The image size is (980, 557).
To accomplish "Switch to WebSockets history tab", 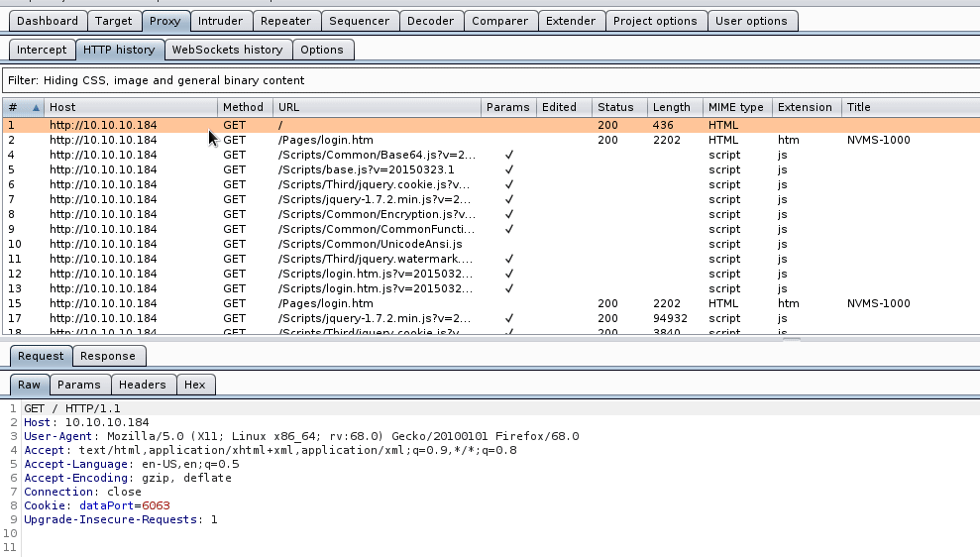I will (x=227, y=50).
